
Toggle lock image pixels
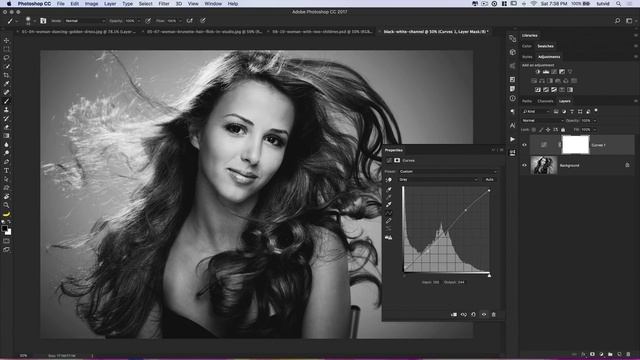point(541,130)
